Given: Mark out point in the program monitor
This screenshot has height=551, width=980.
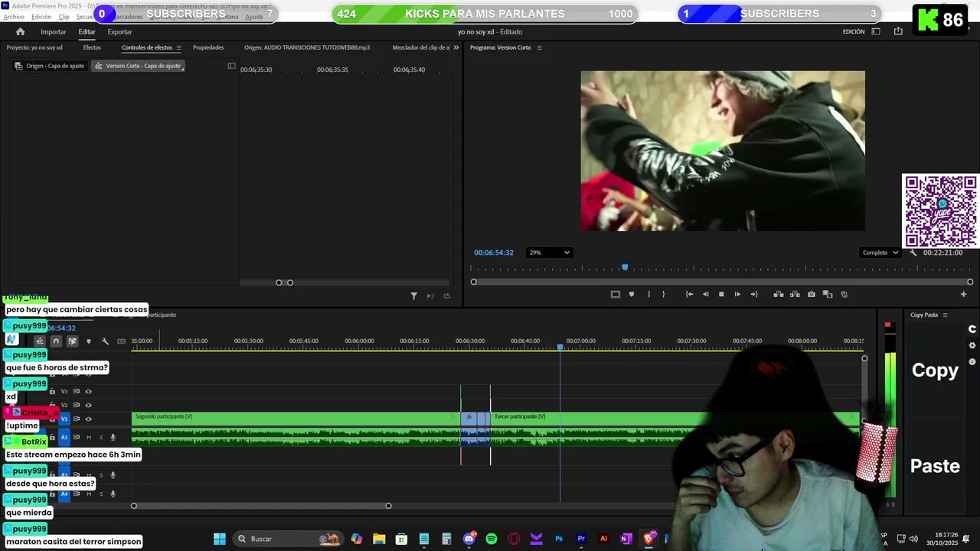Looking at the screenshot, I should [x=663, y=294].
